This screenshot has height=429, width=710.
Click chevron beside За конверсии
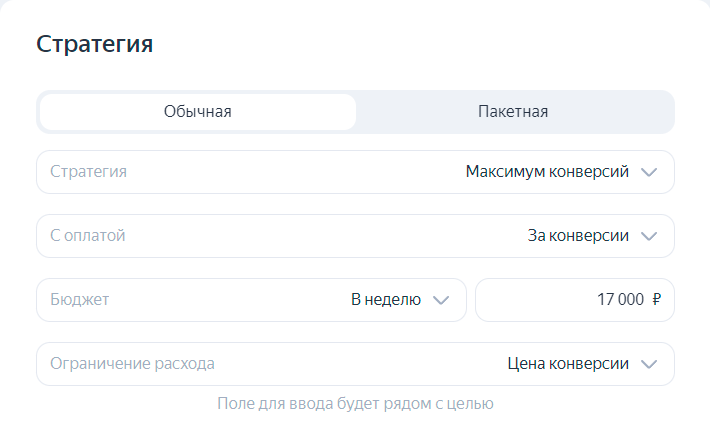tap(649, 236)
